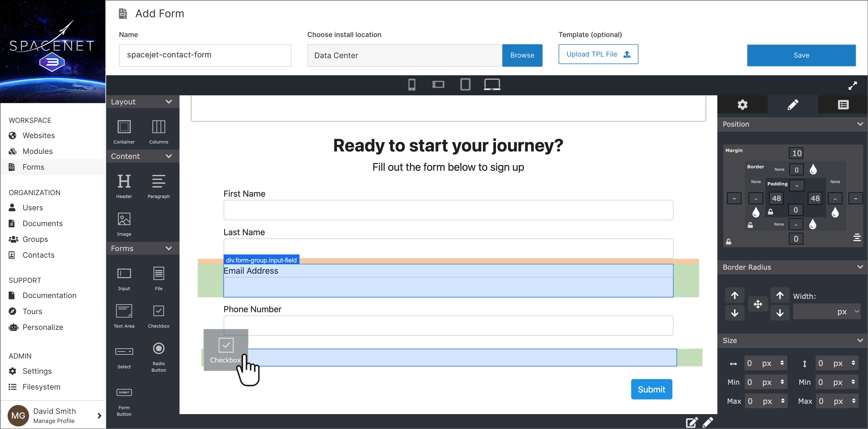Click the blue Save button
The height and width of the screenshot is (429, 868).
click(801, 55)
